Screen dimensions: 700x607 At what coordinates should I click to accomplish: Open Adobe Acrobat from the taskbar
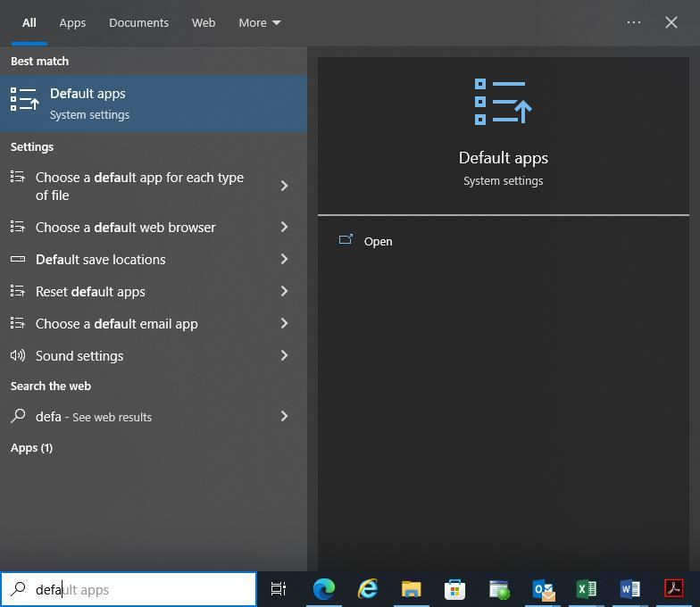673,589
